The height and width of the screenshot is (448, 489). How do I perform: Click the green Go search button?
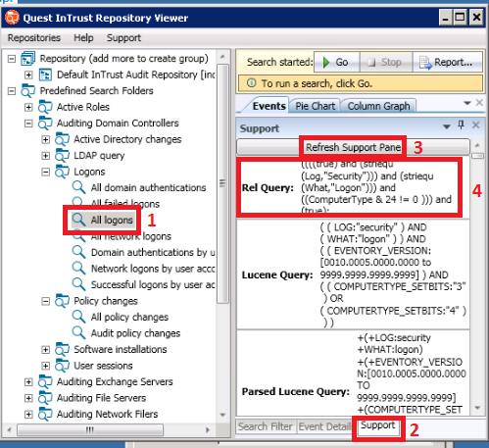(336, 62)
